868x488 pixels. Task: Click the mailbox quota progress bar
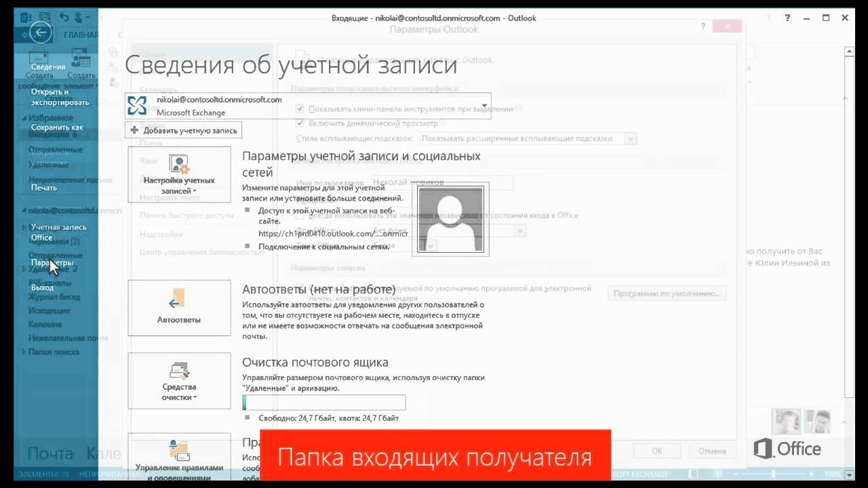coord(324,403)
